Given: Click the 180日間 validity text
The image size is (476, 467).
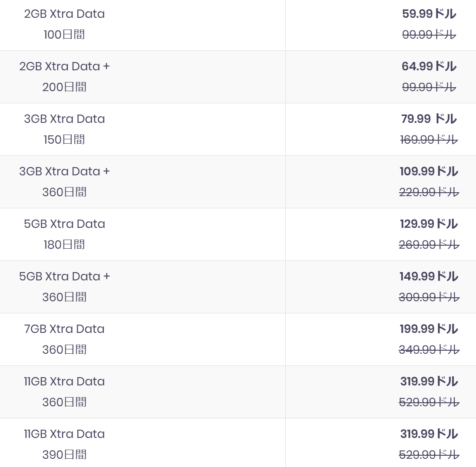Looking at the screenshot, I should pyautogui.click(x=64, y=245).
